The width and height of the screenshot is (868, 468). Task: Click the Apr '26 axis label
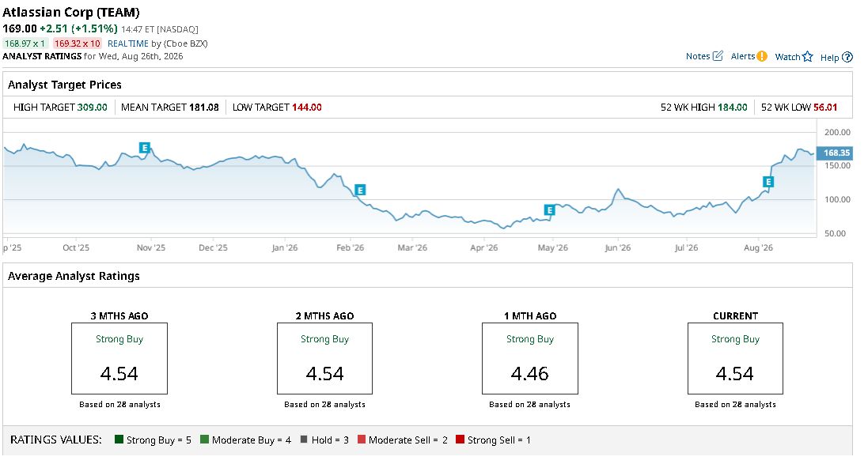(x=483, y=247)
